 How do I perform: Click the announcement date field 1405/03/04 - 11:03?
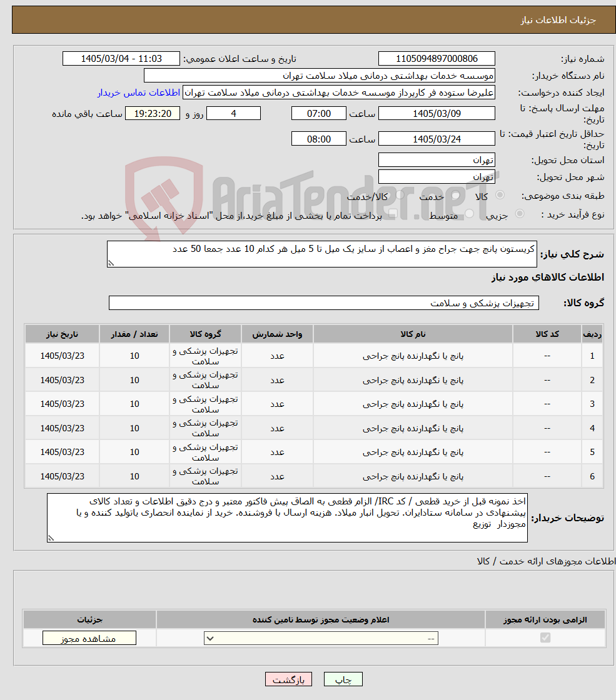click(121, 59)
